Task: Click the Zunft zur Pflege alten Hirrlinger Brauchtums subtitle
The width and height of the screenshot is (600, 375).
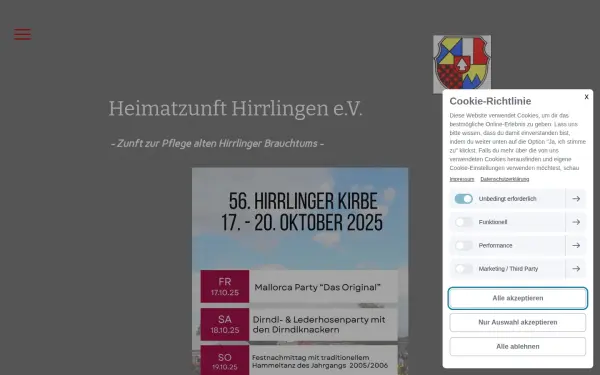Action: click(x=217, y=143)
